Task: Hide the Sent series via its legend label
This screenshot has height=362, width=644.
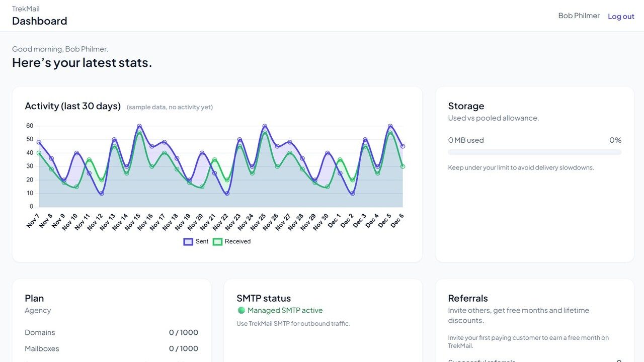Action: click(x=202, y=242)
